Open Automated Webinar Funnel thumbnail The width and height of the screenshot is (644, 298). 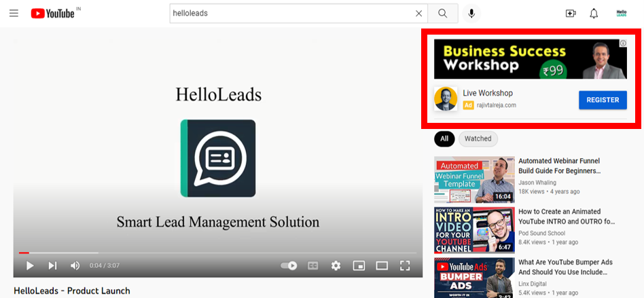[x=474, y=179]
